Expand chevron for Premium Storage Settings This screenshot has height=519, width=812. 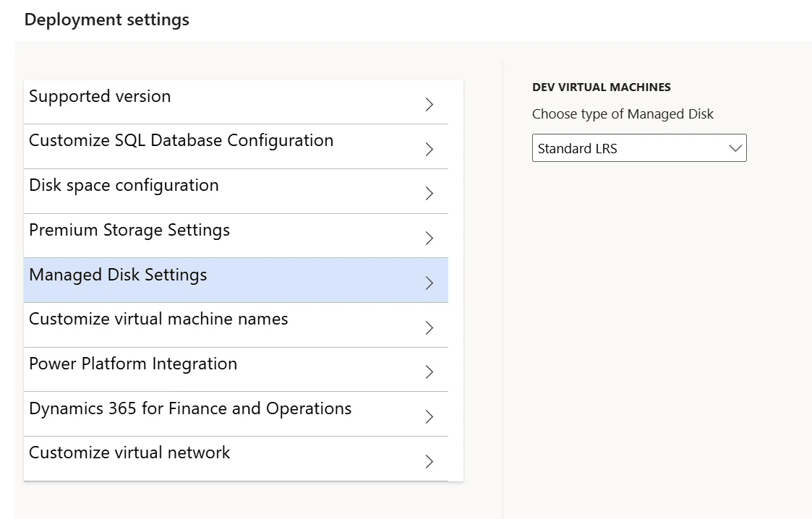429,238
